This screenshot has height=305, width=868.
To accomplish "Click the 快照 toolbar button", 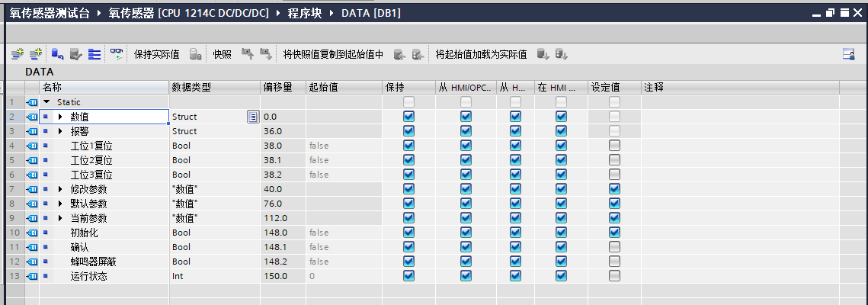I will (x=222, y=54).
